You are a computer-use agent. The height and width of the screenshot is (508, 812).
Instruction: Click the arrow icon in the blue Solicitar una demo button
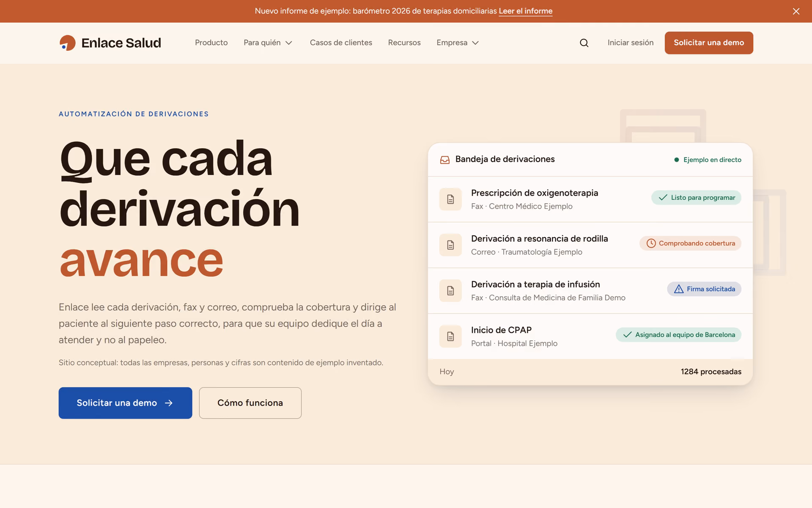tap(169, 403)
